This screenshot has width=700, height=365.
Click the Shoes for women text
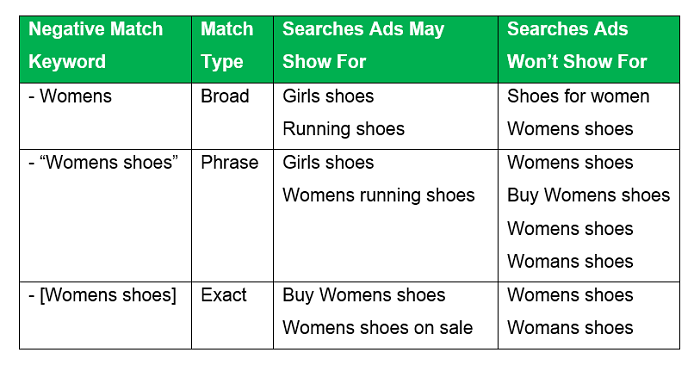(x=578, y=96)
